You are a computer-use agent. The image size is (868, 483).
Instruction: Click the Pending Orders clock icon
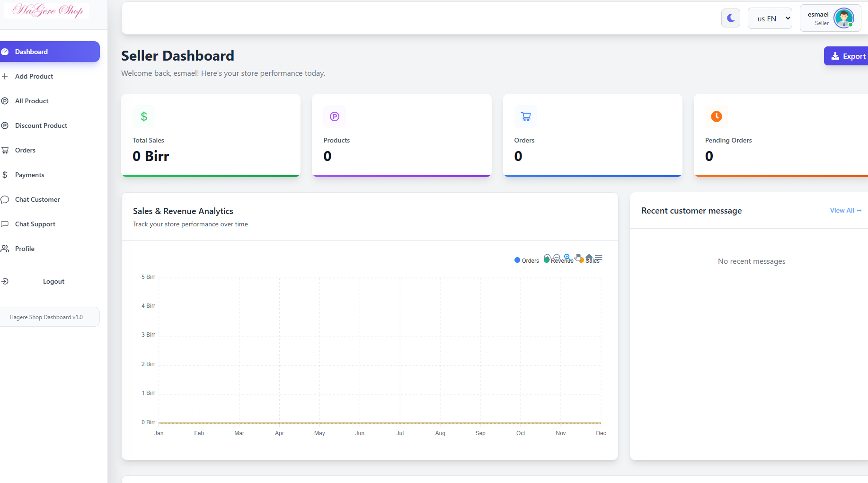716,116
